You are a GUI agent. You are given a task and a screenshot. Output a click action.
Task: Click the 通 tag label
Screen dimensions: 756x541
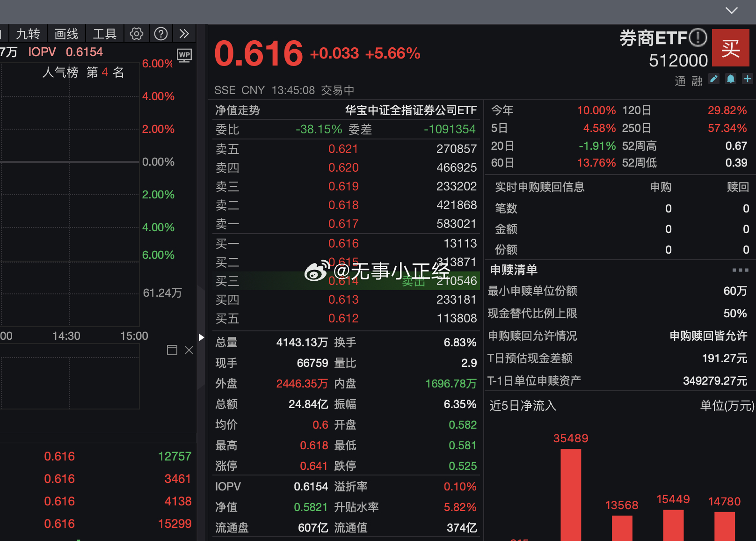(x=680, y=81)
